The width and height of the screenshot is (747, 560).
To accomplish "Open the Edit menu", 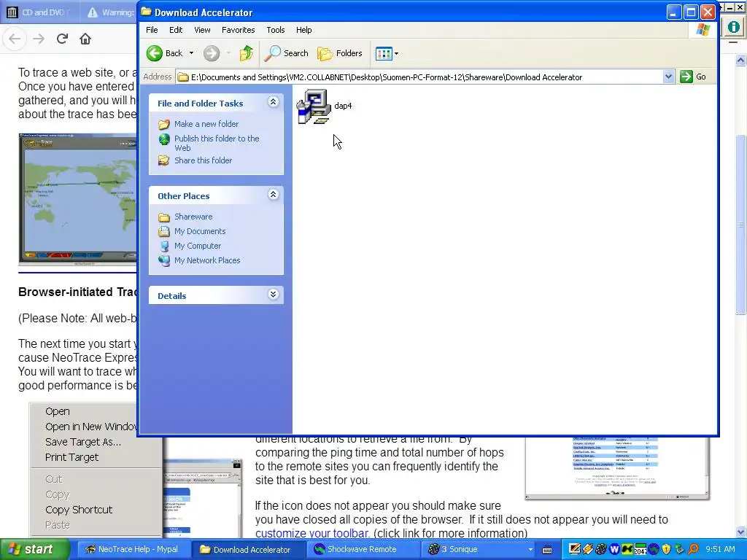I will pos(176,30).
